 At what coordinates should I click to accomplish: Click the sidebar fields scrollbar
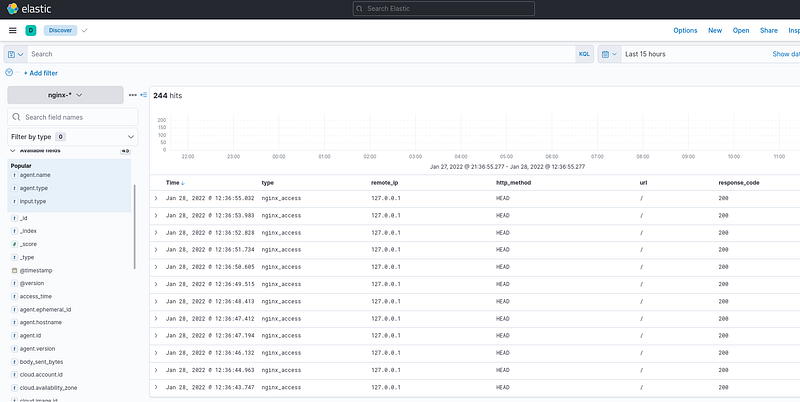135,227
